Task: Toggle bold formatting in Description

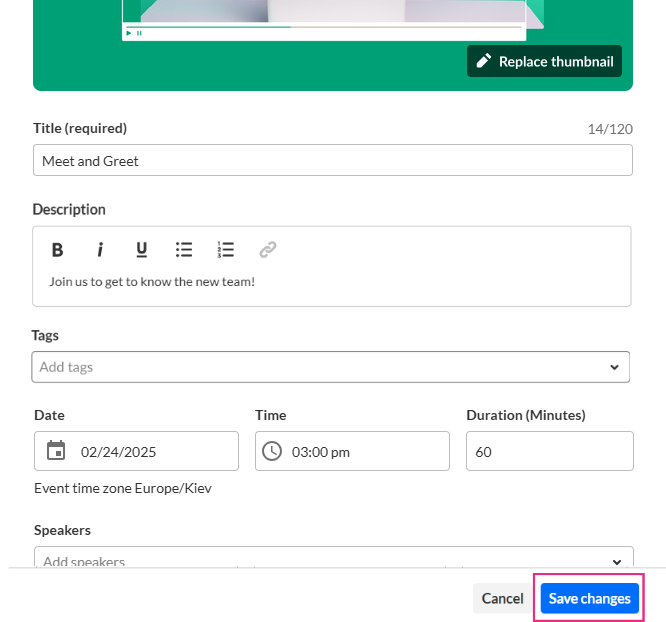Action: tap(58, 250)
